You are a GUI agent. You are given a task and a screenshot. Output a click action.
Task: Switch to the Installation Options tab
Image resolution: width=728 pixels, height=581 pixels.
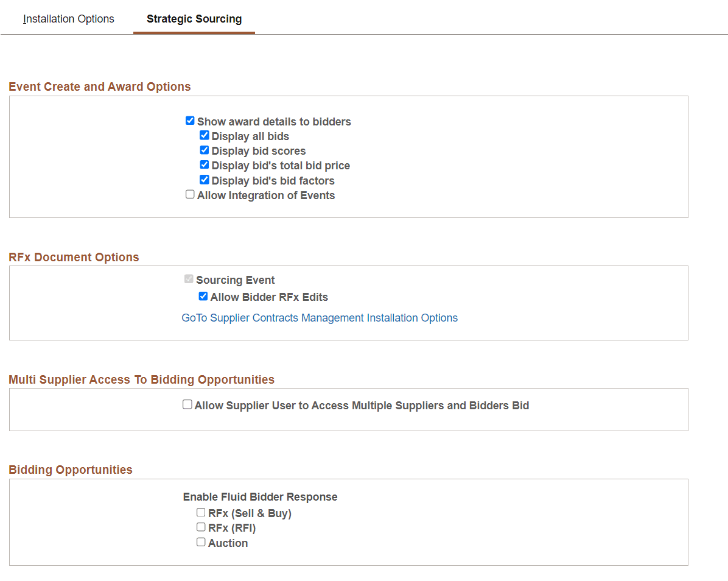68,19
